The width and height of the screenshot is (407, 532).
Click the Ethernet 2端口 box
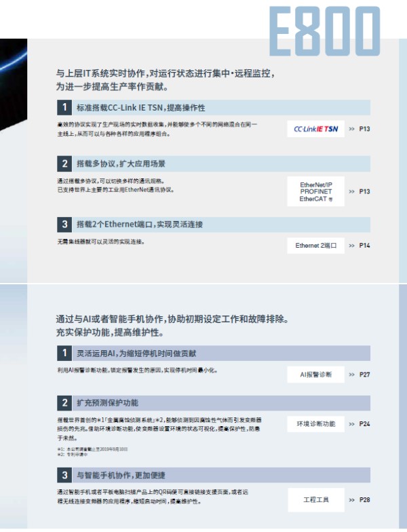pos(315,246)
